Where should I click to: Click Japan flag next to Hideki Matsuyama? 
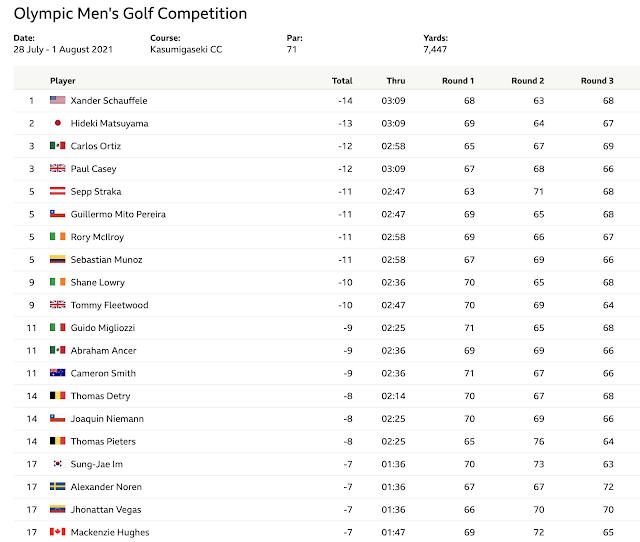click(57, 123)
